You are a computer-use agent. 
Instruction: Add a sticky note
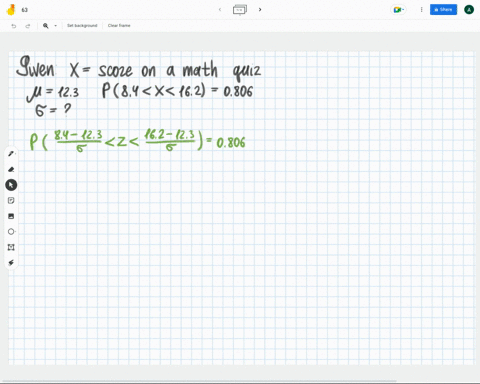pos(11,200)
